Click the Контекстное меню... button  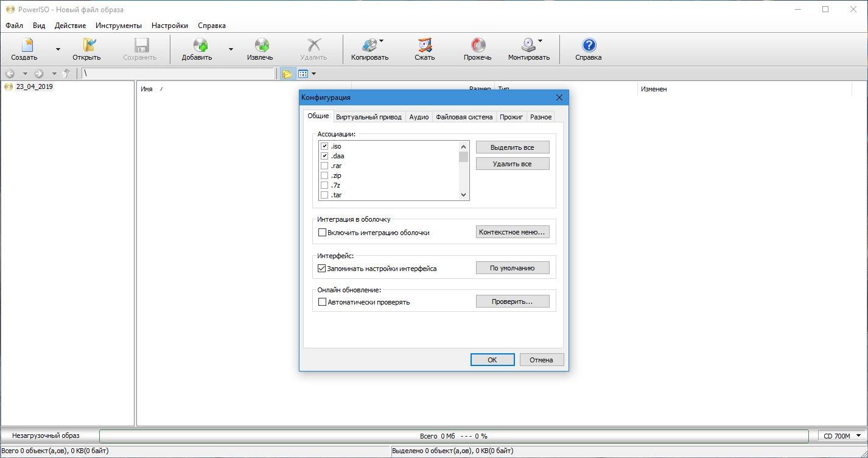coord(513,232)
